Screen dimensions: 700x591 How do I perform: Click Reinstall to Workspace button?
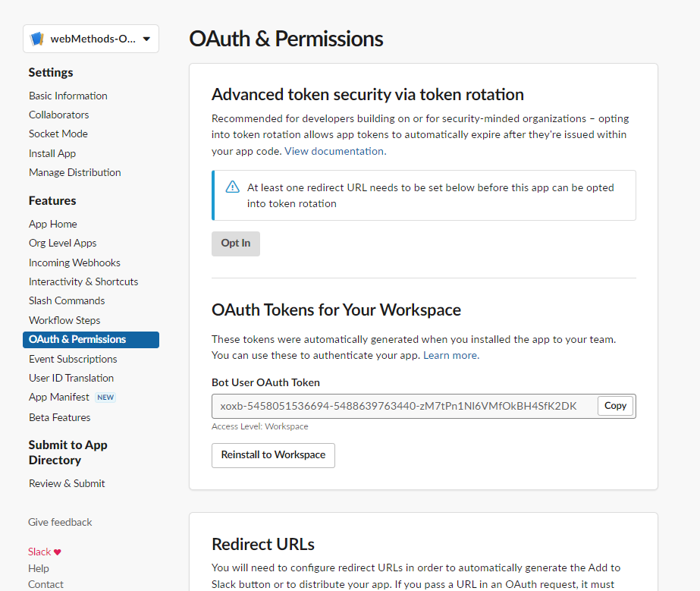tap(273, 455)
